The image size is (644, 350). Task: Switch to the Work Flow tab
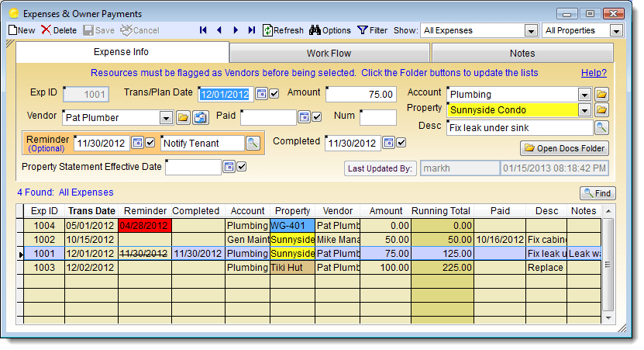[x=329, y=54]
